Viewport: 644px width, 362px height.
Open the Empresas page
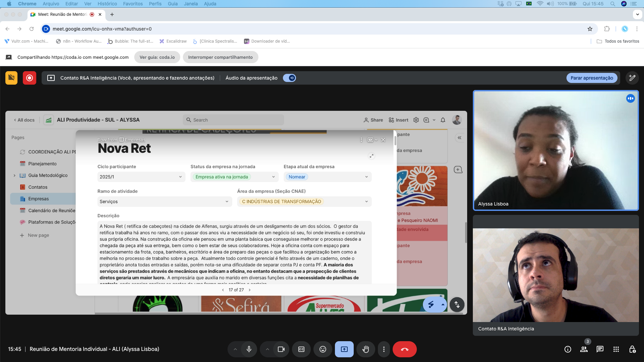coord(43,199)
